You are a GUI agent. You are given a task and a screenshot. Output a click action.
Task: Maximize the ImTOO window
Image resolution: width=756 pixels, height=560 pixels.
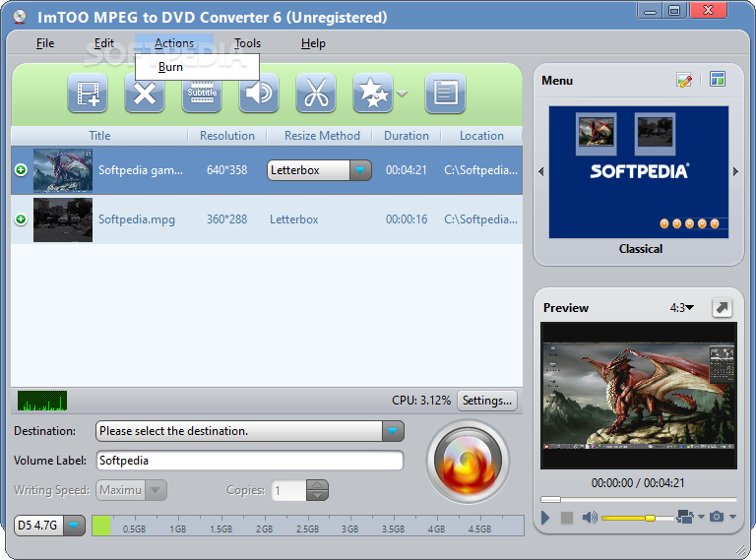674,11
